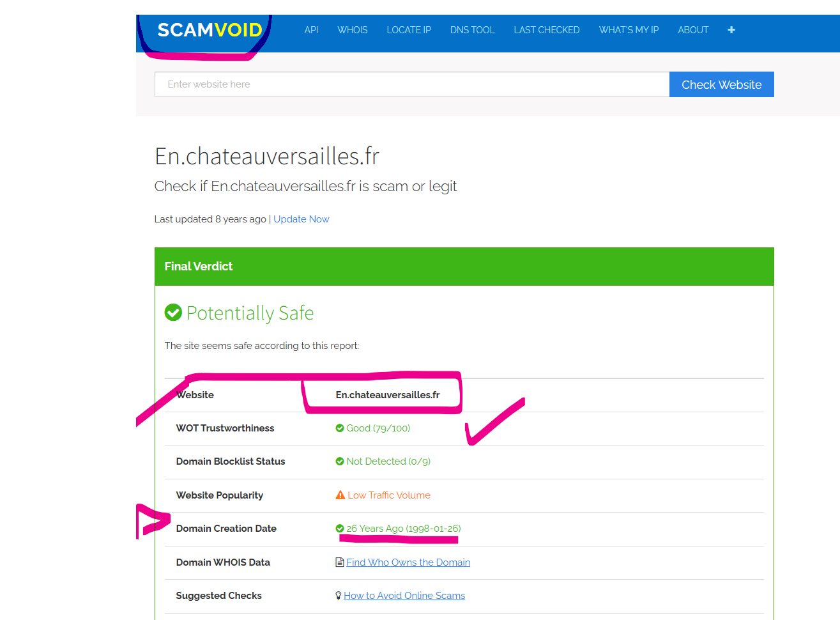Viewport: 840px width, 620px height.
Task: View the Last Checked websites
Action: click(547, 30)
